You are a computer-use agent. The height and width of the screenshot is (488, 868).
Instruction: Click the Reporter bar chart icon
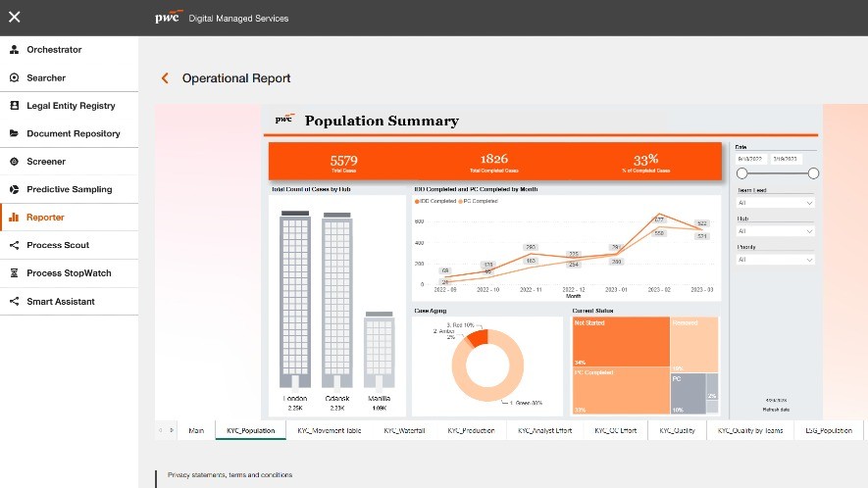tap(15, 217)
